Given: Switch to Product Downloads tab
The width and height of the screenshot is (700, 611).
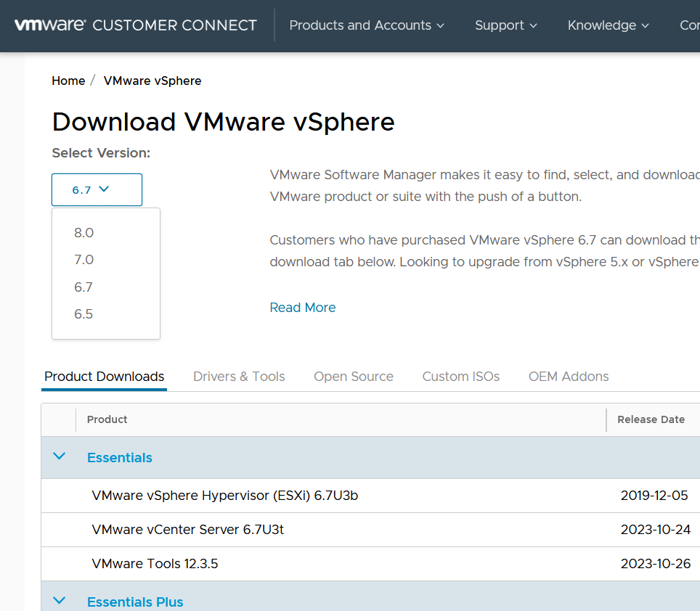Looking at the screenshot, I should (x=104, y=377).
